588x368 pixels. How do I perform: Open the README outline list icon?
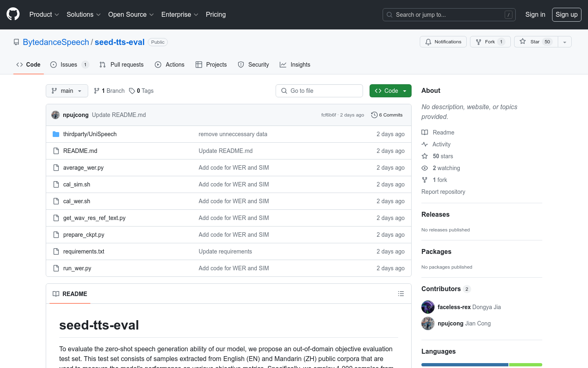point(401,294)
